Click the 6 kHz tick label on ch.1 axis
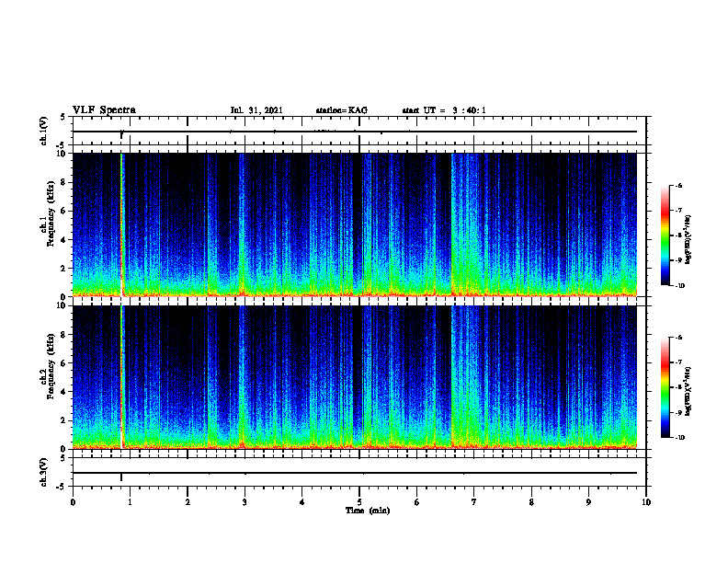 64,211
